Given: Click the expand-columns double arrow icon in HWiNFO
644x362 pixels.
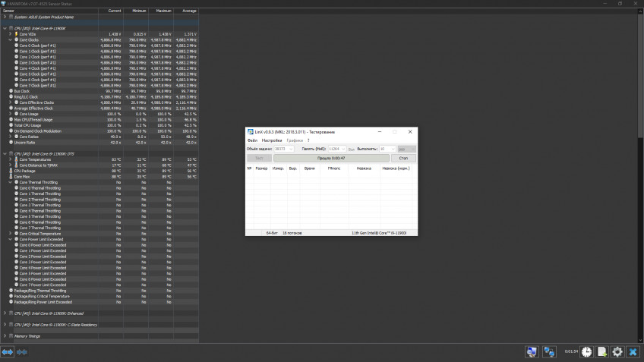Looking at the screenshot, I should 8,351.
